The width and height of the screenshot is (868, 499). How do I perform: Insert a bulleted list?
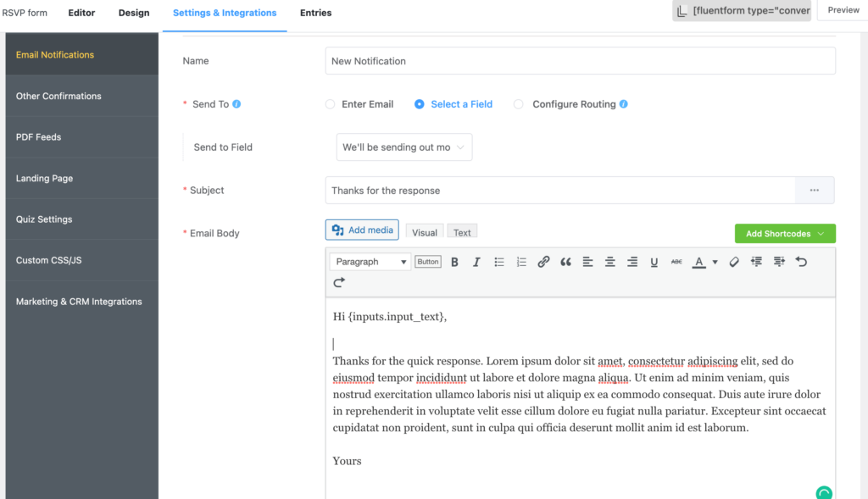(499, 262)
